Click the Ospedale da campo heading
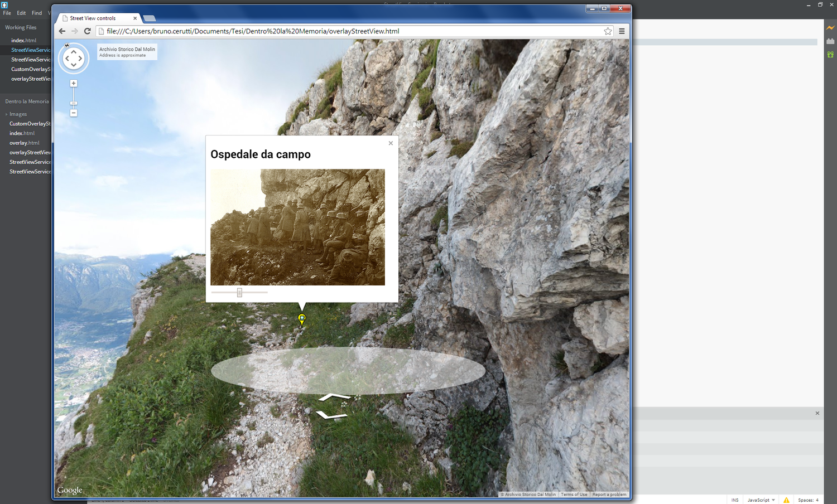Screen dimensions: 837x504 coord(261,154)
